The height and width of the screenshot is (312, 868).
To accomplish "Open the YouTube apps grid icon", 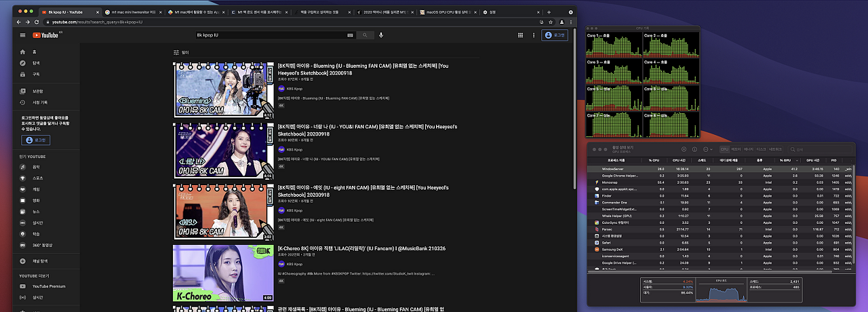I will [520, 35].
